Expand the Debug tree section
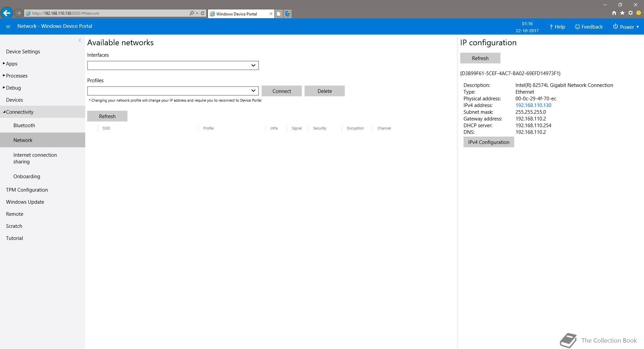 click(x=4, y=88)
